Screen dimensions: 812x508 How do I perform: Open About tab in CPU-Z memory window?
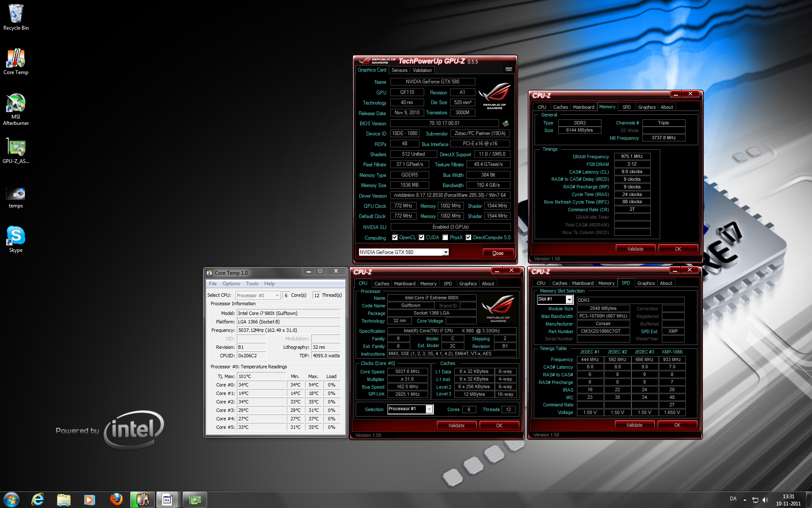(667, 107)
